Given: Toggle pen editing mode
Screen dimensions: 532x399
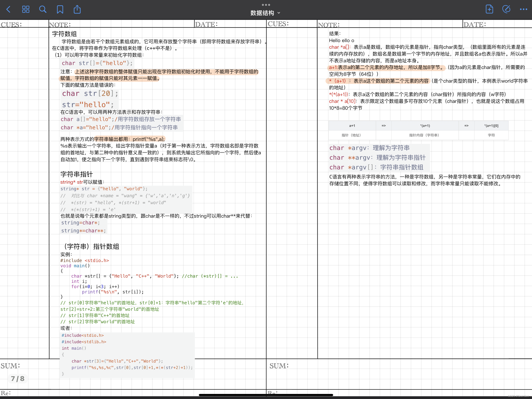Looking at the screenshot, I should [x=506, y=9].
